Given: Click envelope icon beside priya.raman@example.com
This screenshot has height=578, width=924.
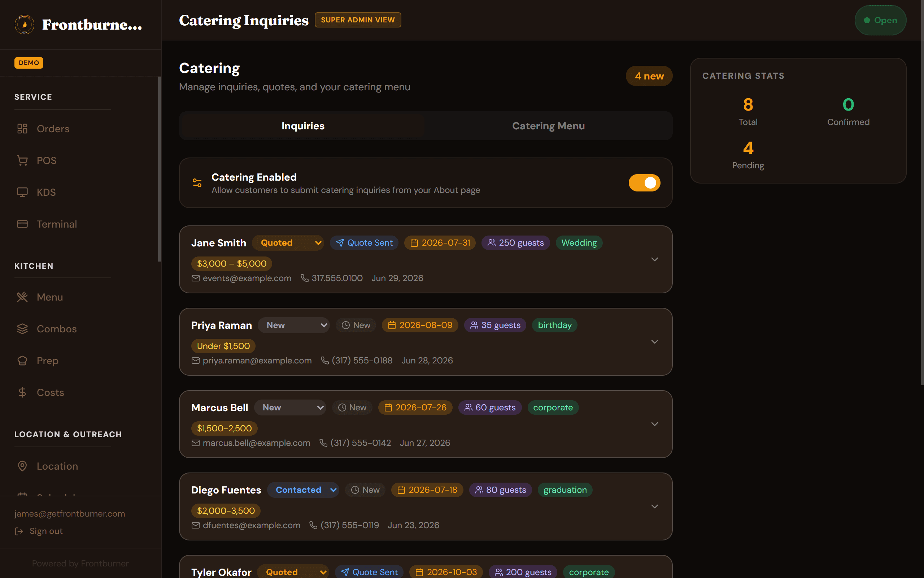Looking at the screenshot, I should pos(196,361).
